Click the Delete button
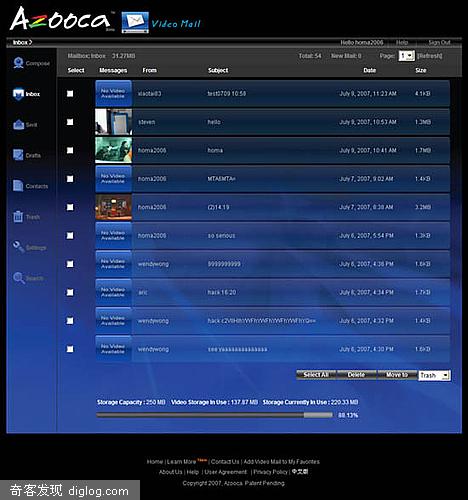The image size is (468, 500). point(356,375)
